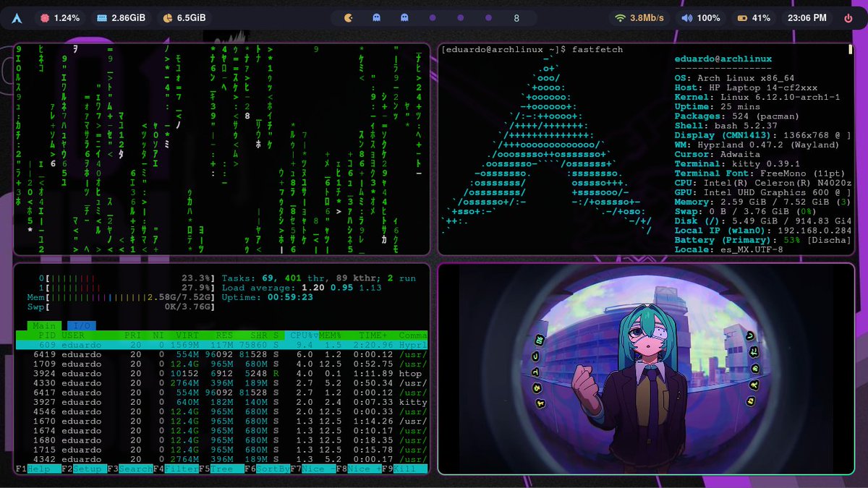This screenshot has height=488, width=868.
Task: Click the CPU 1 usage meter at 27.9%
Action: 127,287
